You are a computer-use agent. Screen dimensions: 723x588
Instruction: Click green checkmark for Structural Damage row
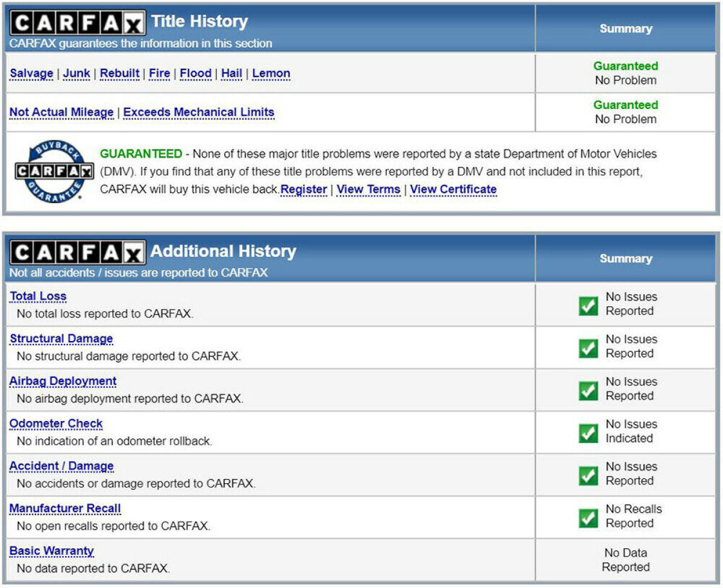[588, 348]
